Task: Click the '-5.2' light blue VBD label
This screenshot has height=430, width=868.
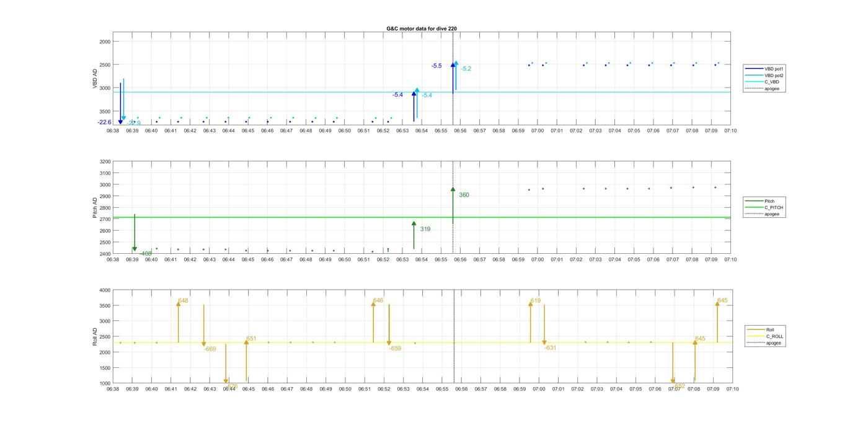Action: click(x=466, y=69)
